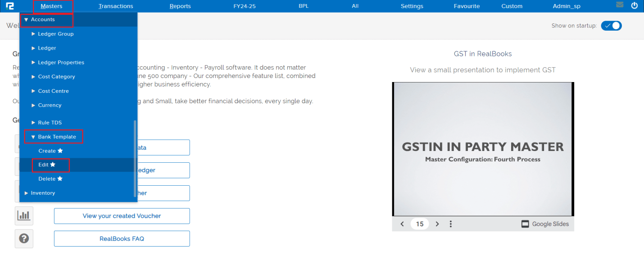Expand the Inventory menu section
644x270 pixels.
point(42,193)
